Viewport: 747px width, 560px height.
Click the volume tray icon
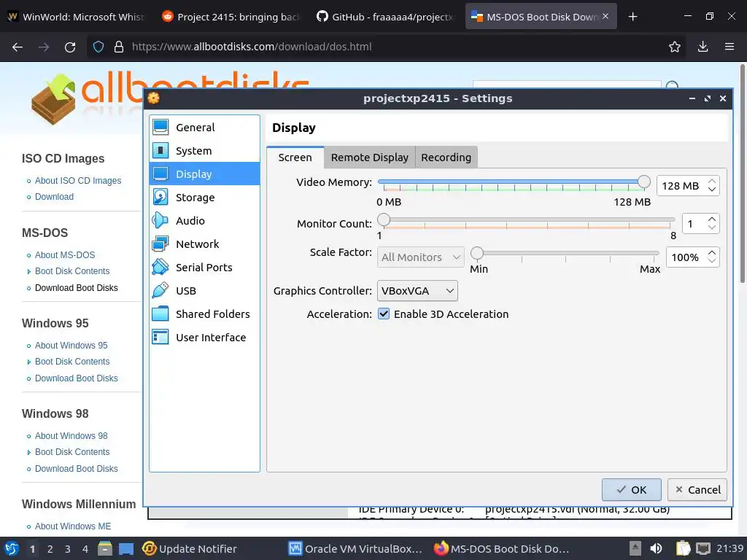[x=656, y=548]
